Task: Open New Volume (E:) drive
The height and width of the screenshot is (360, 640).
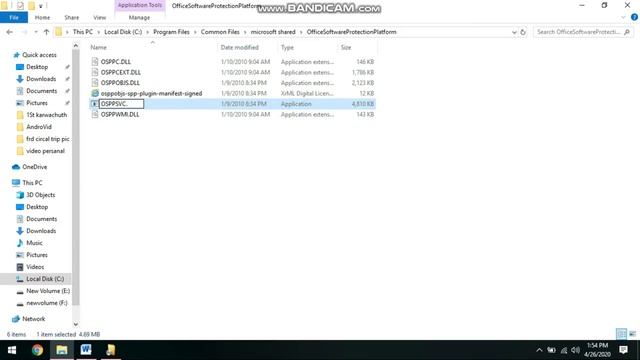Action: [48, 291]
